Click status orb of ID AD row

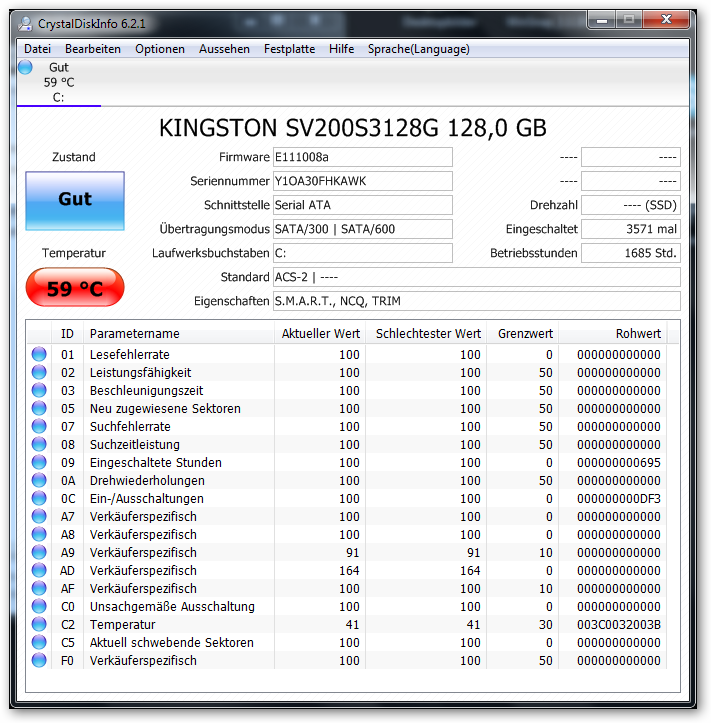tap(39, 570)
